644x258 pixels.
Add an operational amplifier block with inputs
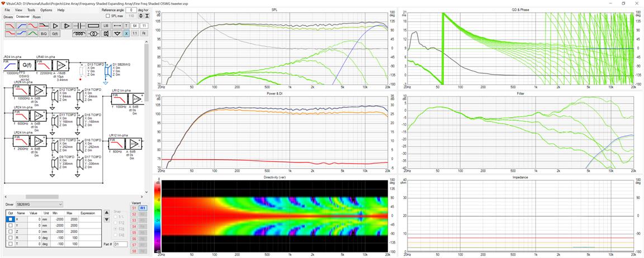67,26
